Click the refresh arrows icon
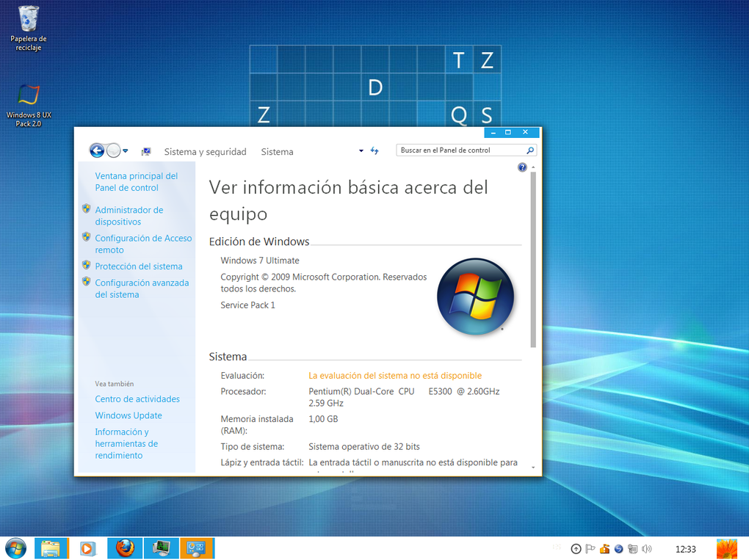Screen dimensions: 749x560 click(x=374, y=151)
